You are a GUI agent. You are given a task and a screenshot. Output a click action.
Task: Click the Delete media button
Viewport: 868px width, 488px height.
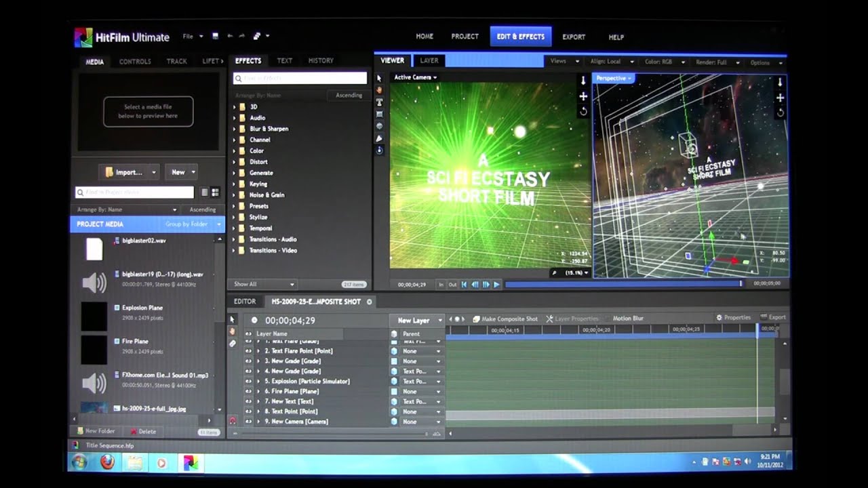point(143,431)
